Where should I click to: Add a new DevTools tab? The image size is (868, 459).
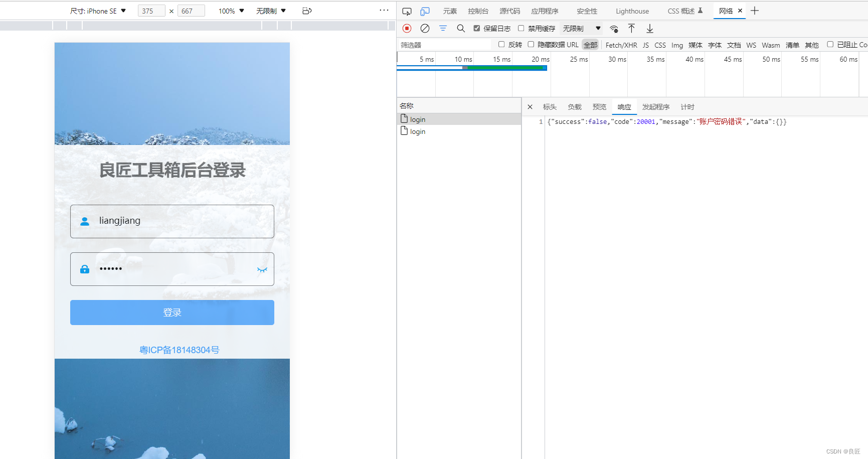click(x=755, y=11)
